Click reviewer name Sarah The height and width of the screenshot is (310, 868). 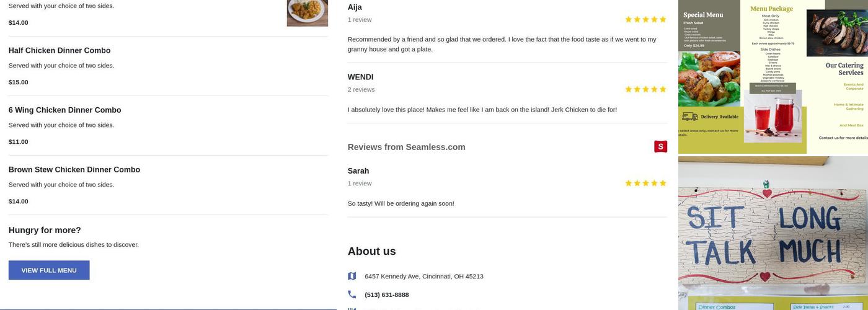click(x=358, y=171)
